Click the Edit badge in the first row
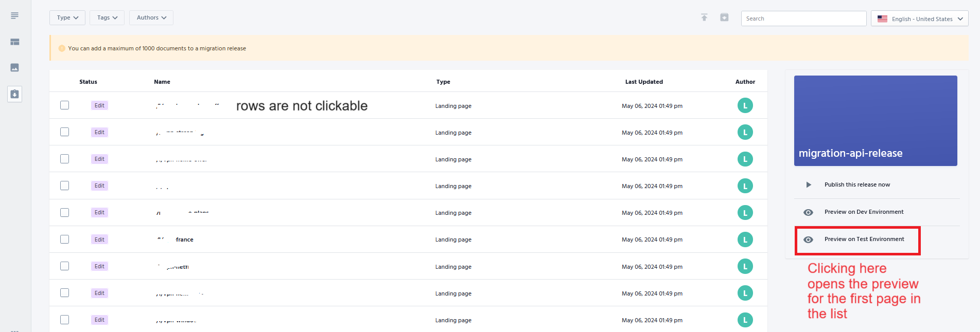980x332 pixels. pyautogui.click(x=99, y=105)
